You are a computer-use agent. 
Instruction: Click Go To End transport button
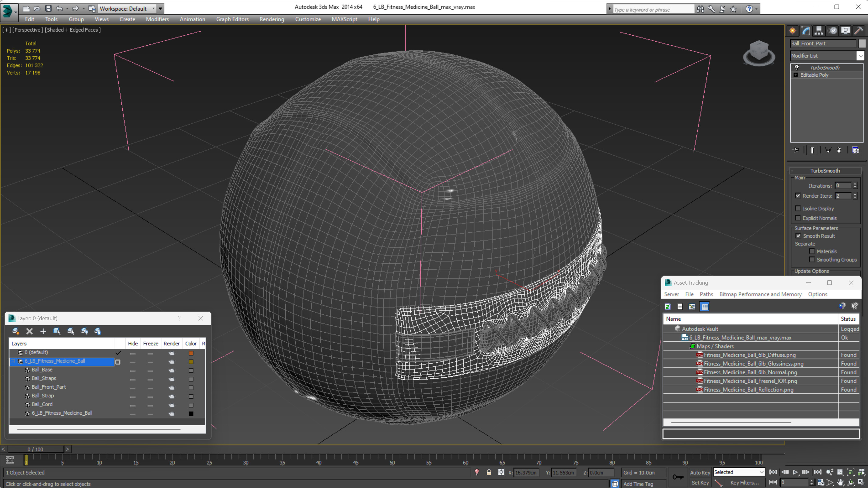817,472
